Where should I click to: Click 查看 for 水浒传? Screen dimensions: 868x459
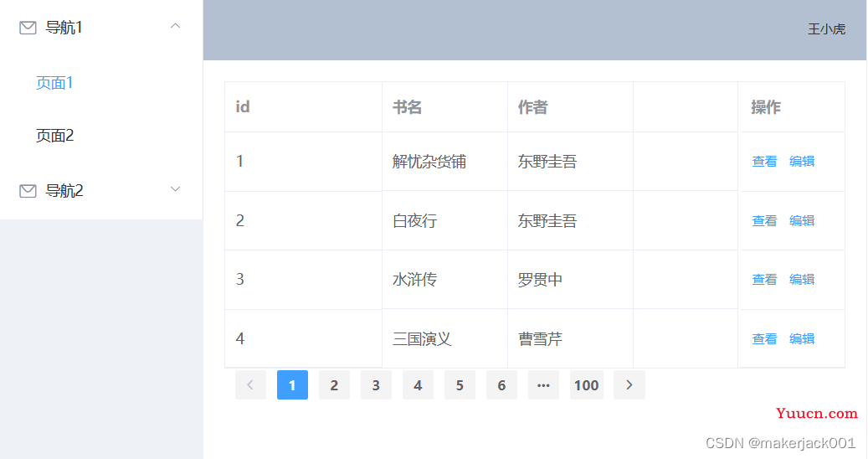click(x=764, y=279)
